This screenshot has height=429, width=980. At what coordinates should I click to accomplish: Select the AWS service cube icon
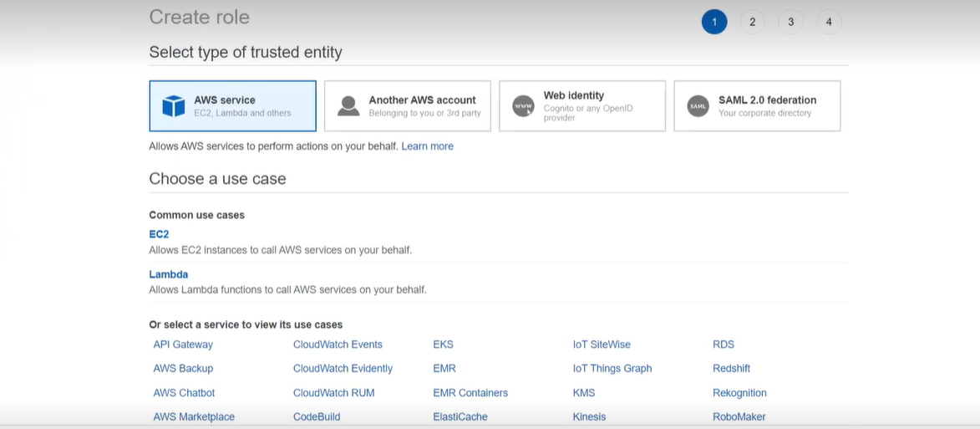(174, 105)
